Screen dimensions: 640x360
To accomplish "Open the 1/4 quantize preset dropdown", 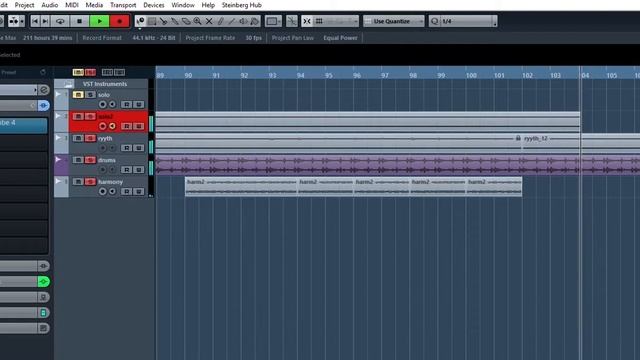I will (469, 21).
